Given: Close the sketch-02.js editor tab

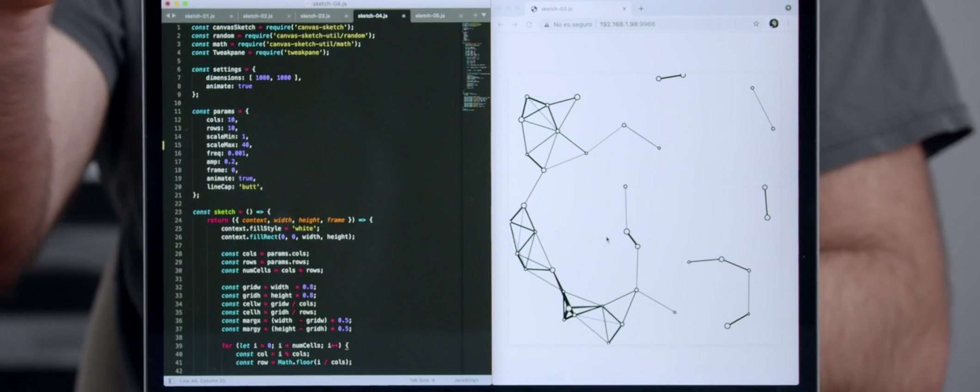Looking at the screenshot, I should point(289,16).
